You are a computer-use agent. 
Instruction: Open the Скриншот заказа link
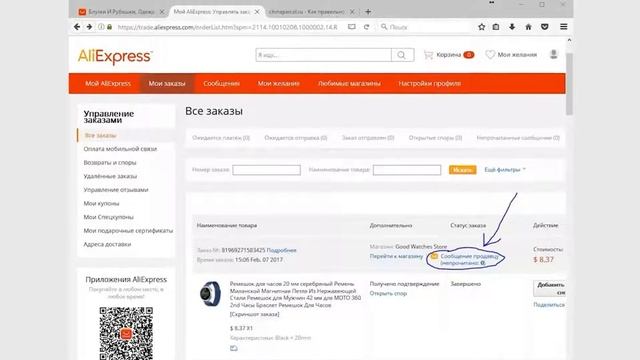pos(254,314)
